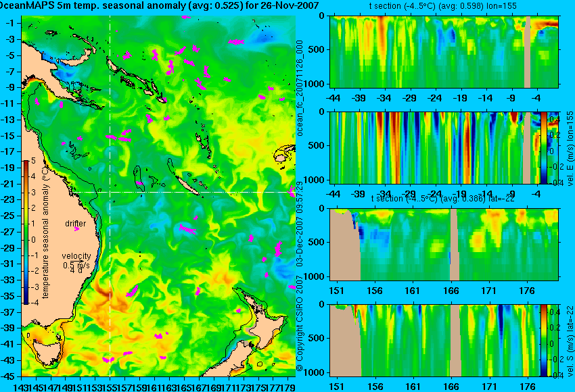
Task: Click the OceanMAPS 5m temp. seasonal anomaly title
Action: point(159,5)
